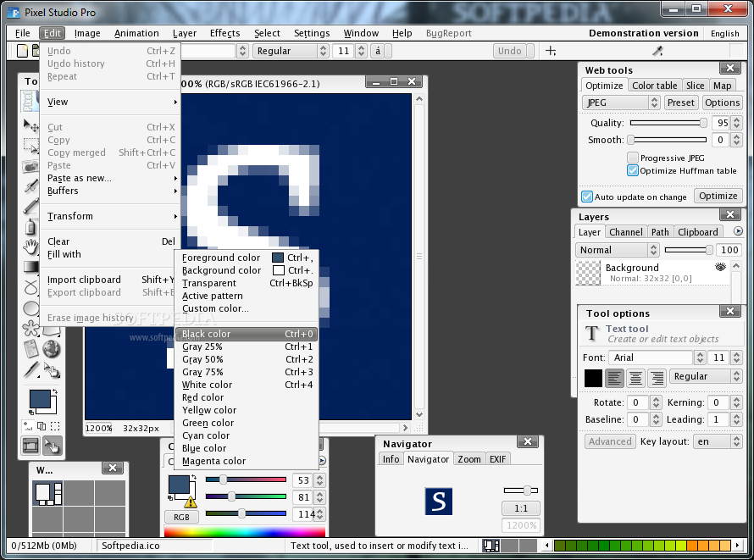Select the Background layer row
Screen dimensions: 754x560
[652, 273]
